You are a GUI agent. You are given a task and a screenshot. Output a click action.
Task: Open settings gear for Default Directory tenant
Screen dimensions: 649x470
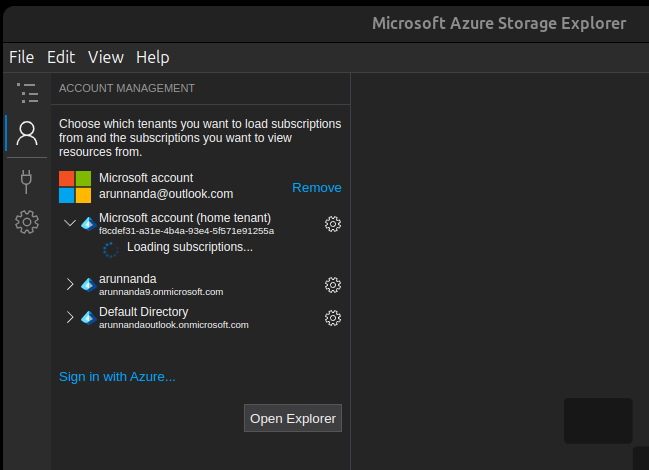point(333,318)
